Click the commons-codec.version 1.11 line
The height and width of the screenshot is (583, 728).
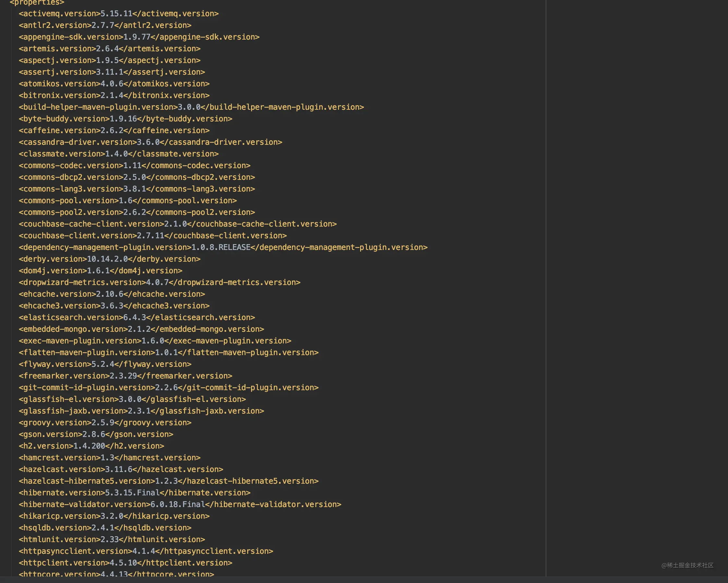click(x=134, y=166)
